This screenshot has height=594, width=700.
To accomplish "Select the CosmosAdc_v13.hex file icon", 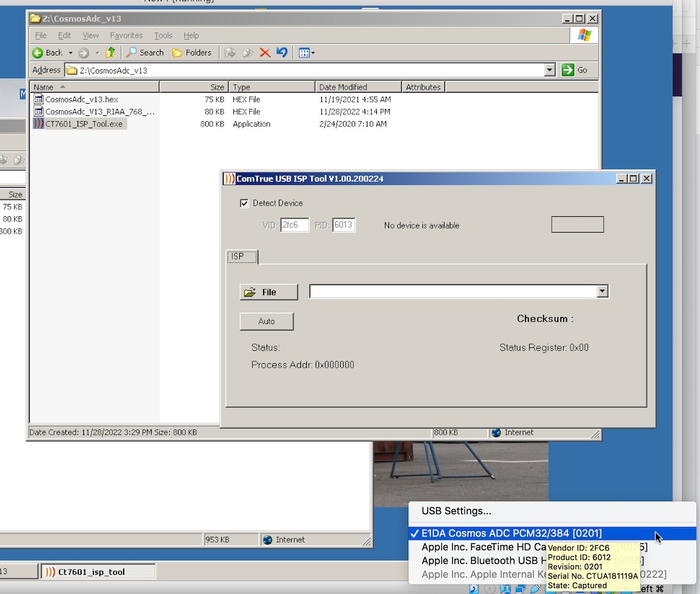I will (x=38, y=99).
